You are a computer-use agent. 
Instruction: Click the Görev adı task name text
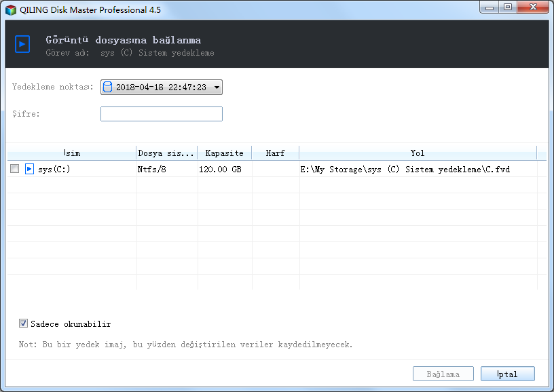pyautogui.click(x=130, y=53)
